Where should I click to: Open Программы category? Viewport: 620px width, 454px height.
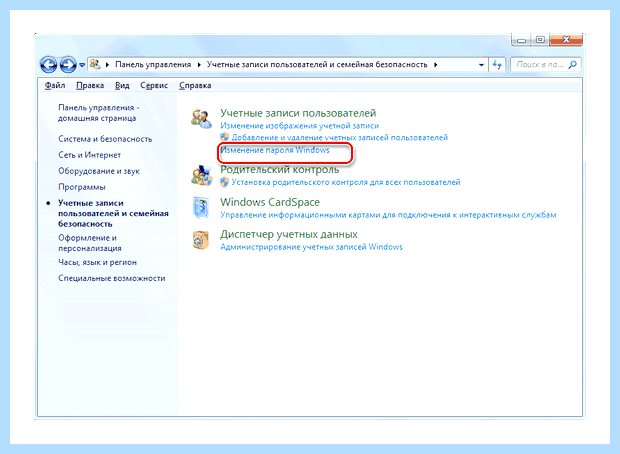(x=82, y=187)
